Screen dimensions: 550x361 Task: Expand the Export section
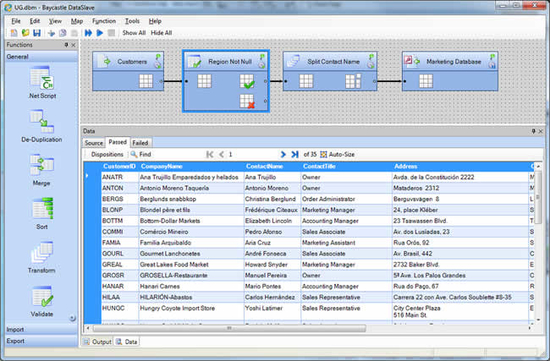[41, 341]
